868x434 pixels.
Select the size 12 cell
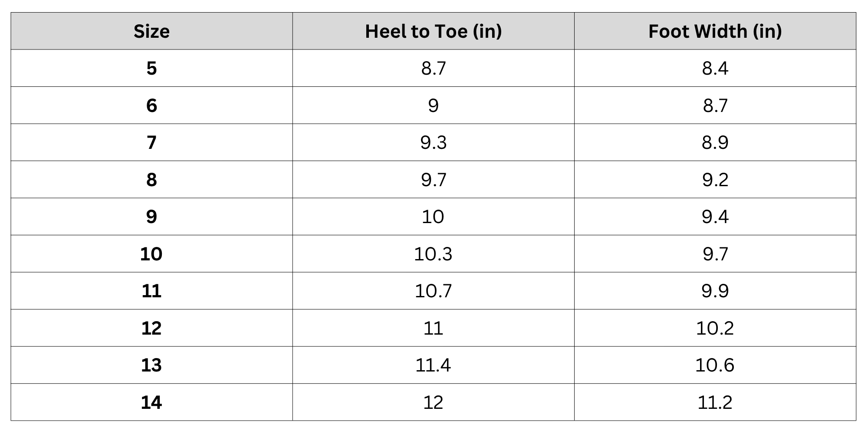pyautogui.click(x=151, y=328)
